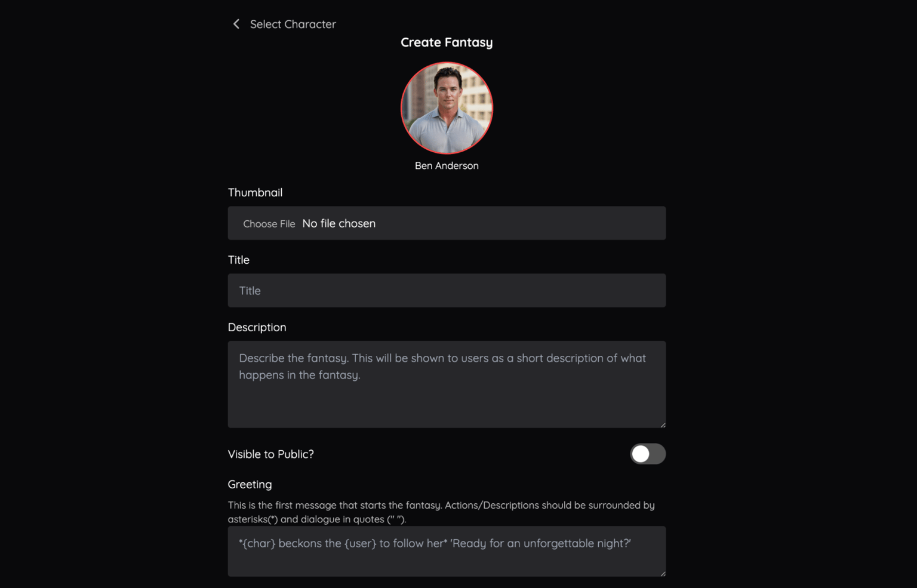Click the Choose File button
Viewport: 917px width, 588px height.
click(x=269, y=224)
